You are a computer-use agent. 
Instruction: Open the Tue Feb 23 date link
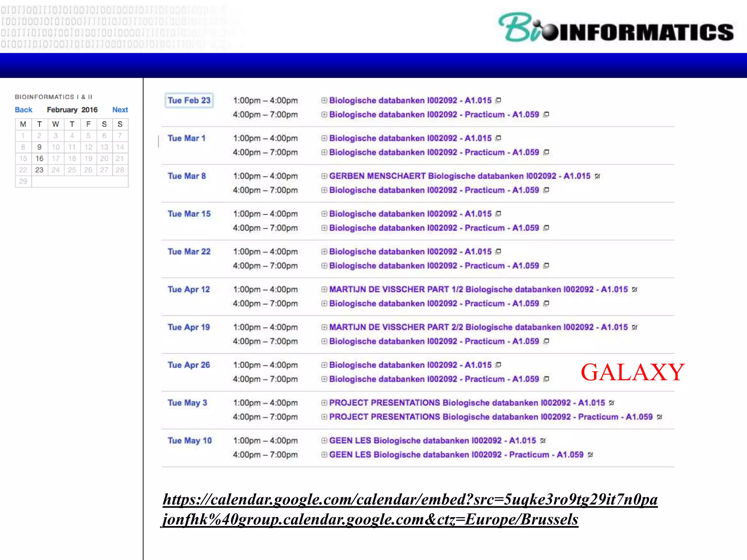(x=189, y=100)
